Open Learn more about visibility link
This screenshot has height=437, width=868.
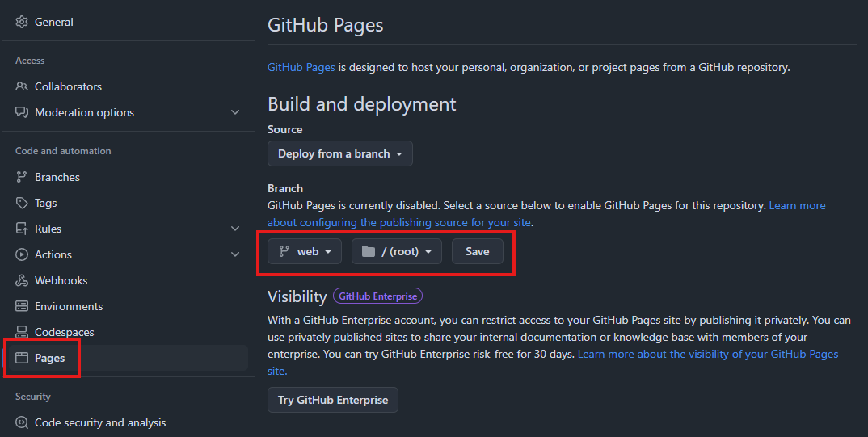tap(708, 355)
